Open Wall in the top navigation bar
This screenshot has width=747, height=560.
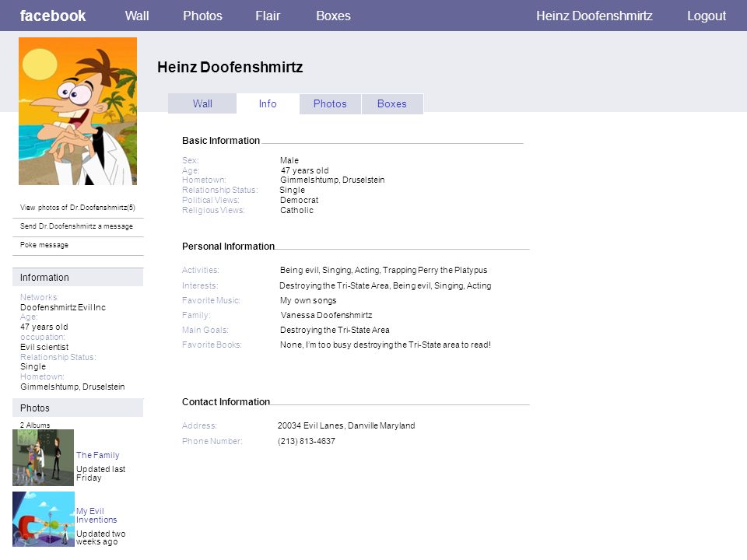click(x=137, y=16)
